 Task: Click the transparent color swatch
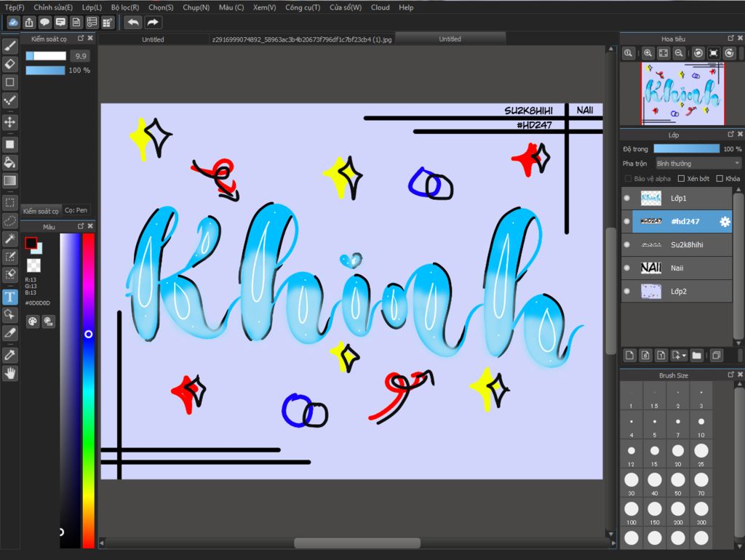coord(33,265)
